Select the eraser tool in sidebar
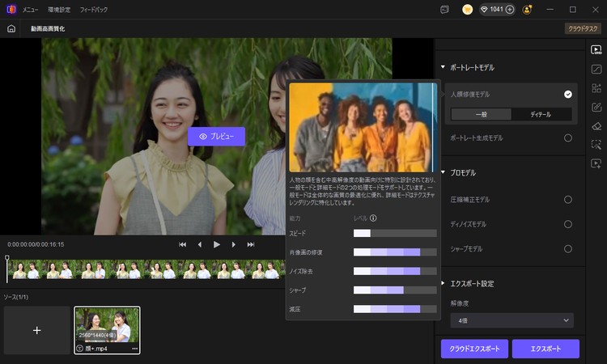The width and height of the screenshot is (607, 364). click(x=596, y=126)
